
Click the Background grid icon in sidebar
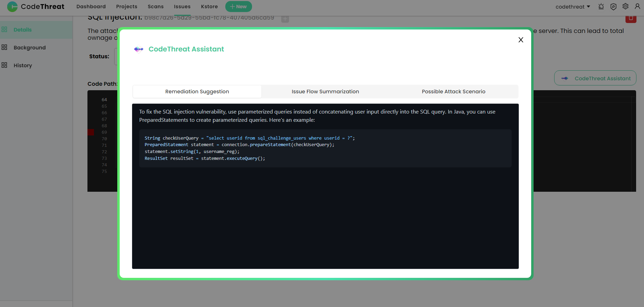[x=4, y=47]
